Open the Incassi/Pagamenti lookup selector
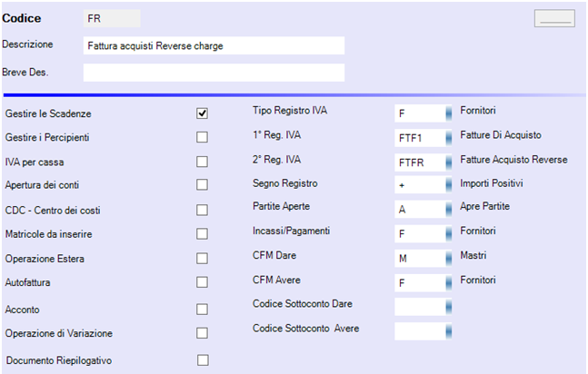The image size is (588, 374). click(449, 234)
